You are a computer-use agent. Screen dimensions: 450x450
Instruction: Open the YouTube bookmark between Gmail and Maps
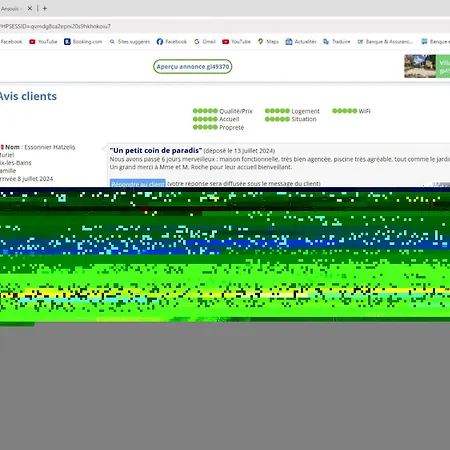(x=236, y=42)
